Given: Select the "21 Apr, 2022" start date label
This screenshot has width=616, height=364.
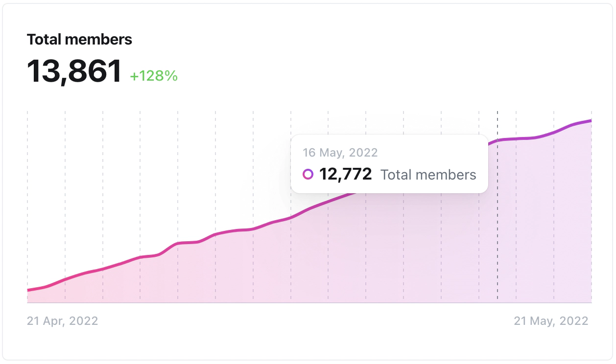Looking at the screenshot, I should click(x=62, y=321).
